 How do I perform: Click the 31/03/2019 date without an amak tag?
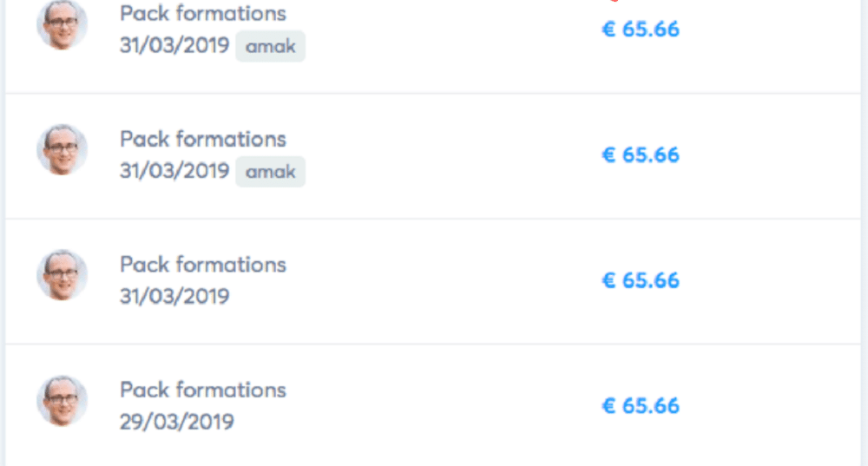[174, 297]
